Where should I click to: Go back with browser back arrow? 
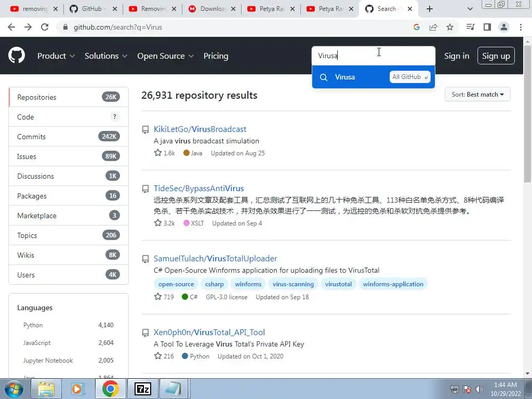pos(11,27)
